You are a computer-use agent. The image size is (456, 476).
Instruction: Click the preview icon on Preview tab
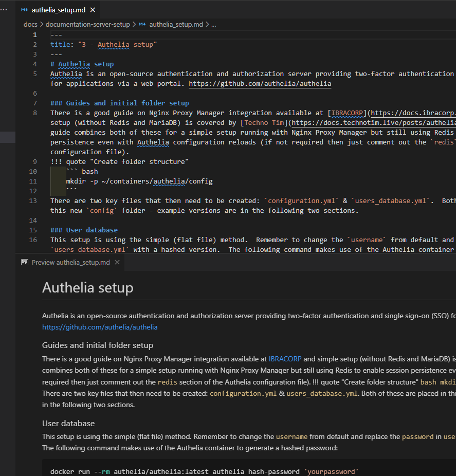pos(25,262)
